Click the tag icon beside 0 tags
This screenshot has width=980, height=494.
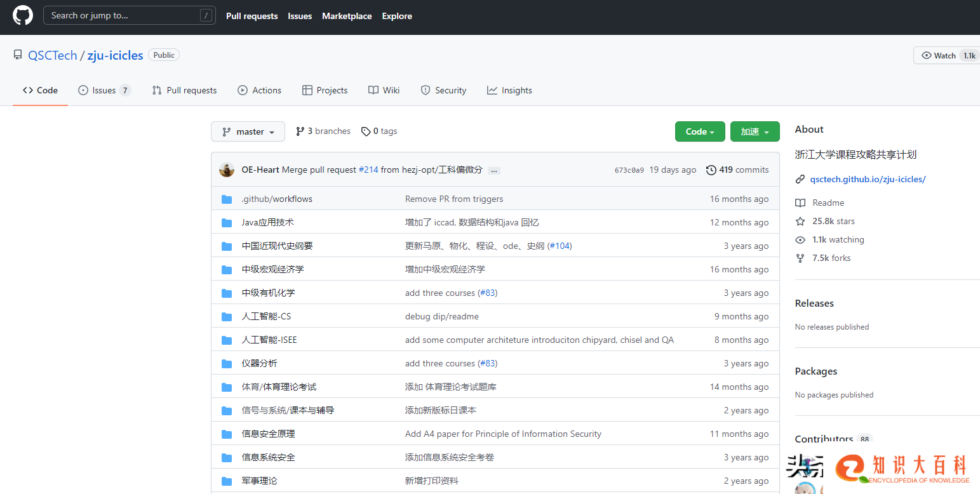[x=366, y=131]
